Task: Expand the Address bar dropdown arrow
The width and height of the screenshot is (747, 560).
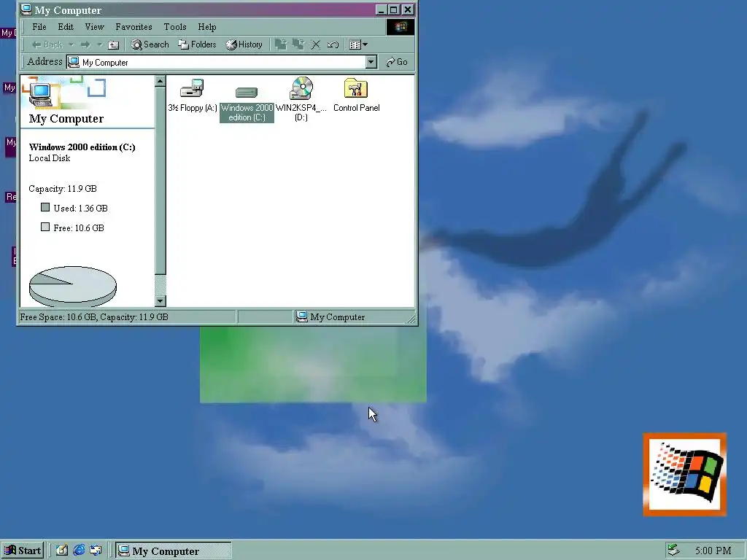Action: pyautogui.click(x=371, y=63)
